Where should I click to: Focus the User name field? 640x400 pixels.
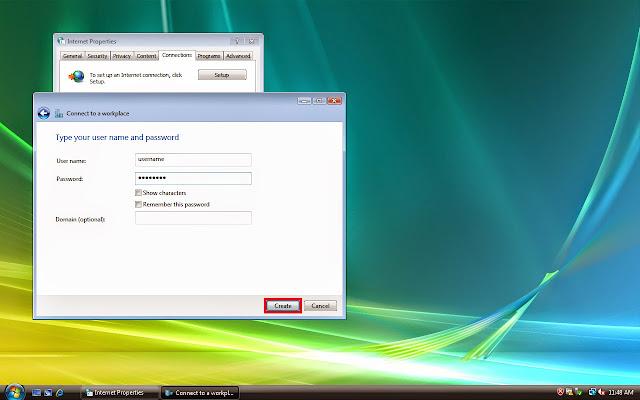[x=193, y=160]
